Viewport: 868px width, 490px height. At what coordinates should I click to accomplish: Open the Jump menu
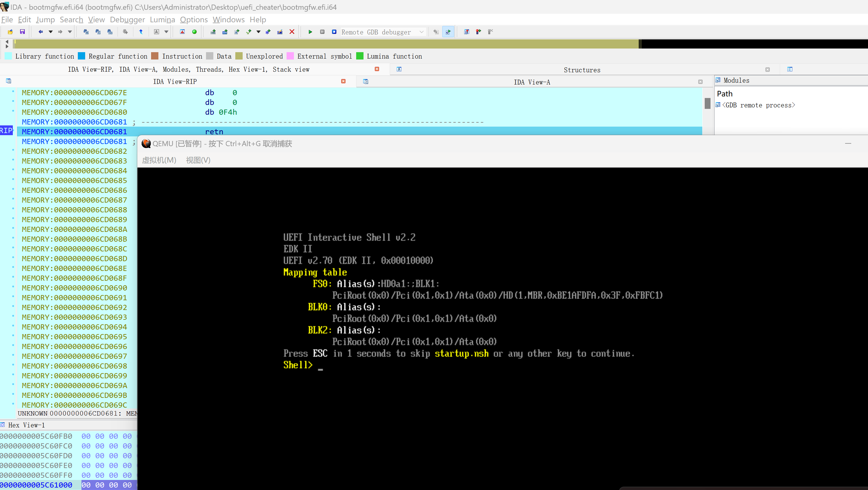[x=45, y=20]
